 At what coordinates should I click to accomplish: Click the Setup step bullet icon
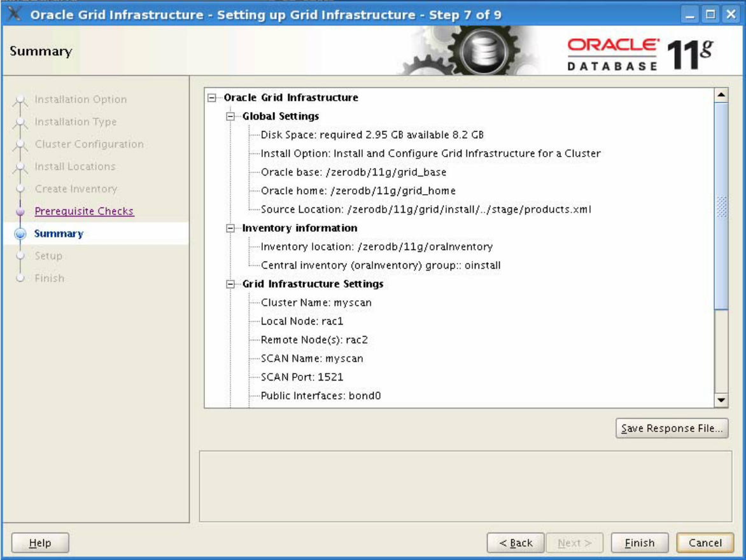pos(20,256)
